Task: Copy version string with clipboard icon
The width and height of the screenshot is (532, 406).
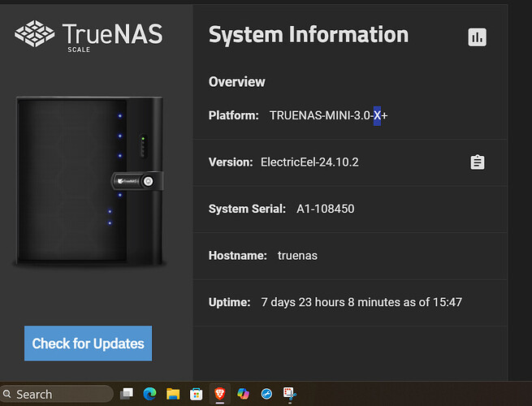Action: (478, 162)
